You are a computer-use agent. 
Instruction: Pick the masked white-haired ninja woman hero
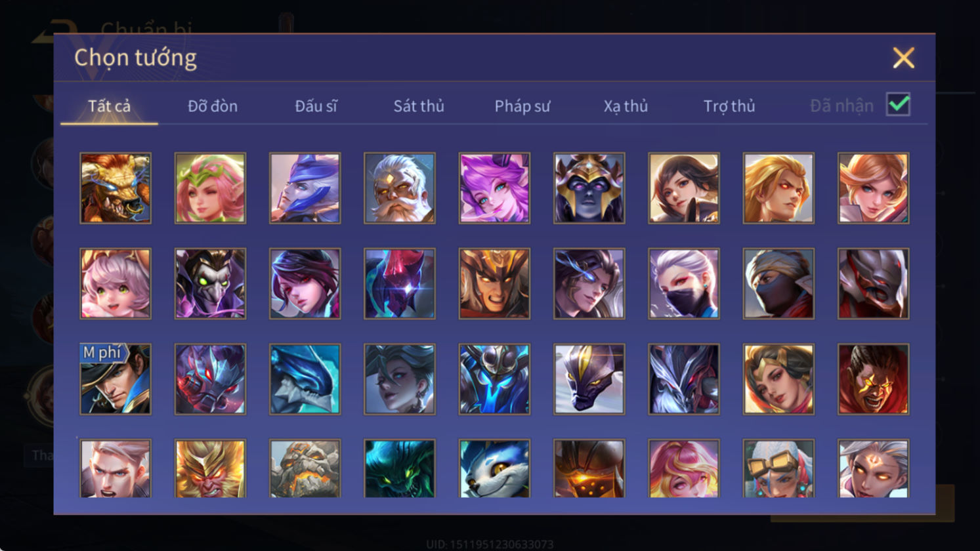[684, 283]
